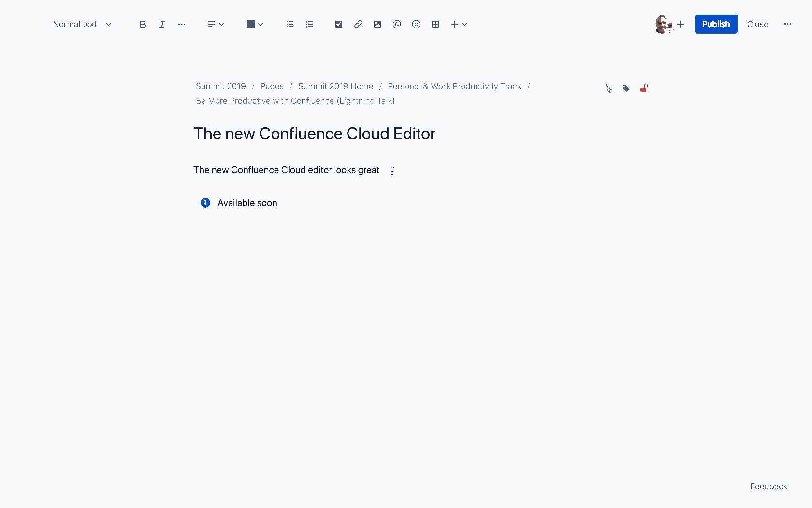
Task: Insert an image or file
Action: [x=377, y=24]
